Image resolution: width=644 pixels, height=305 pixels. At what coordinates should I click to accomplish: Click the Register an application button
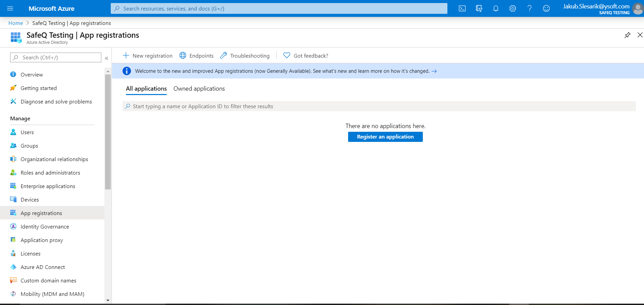point(385,137)
